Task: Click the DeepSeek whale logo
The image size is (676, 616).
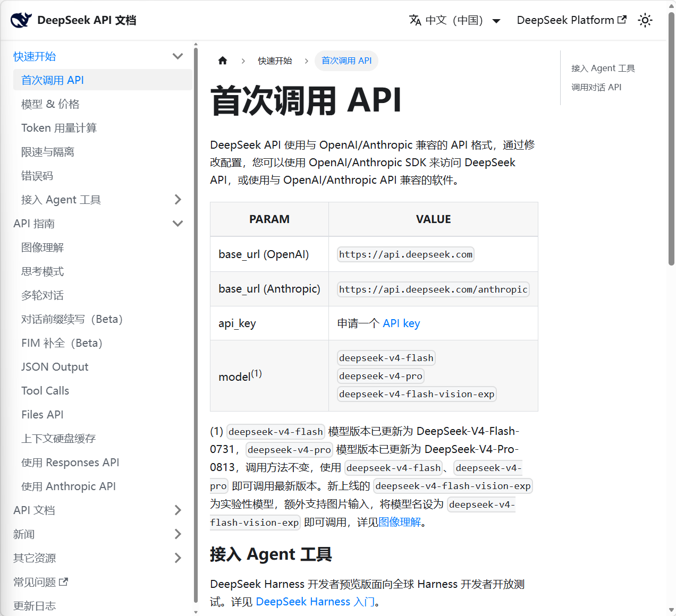Action: [x=21, y=20]
